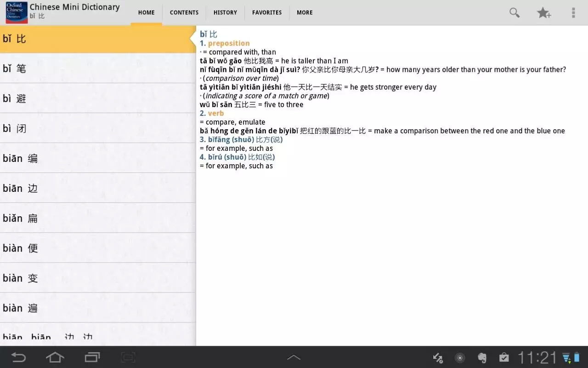Open the overflow three-dots menu
This screenshot has width=588, height=368.
[573, 12]
